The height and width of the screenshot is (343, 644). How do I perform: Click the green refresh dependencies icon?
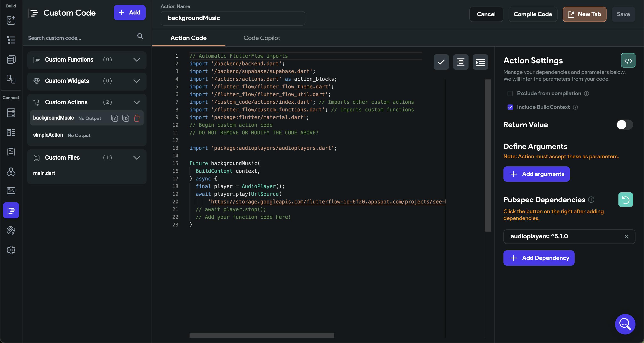point(625,200)
